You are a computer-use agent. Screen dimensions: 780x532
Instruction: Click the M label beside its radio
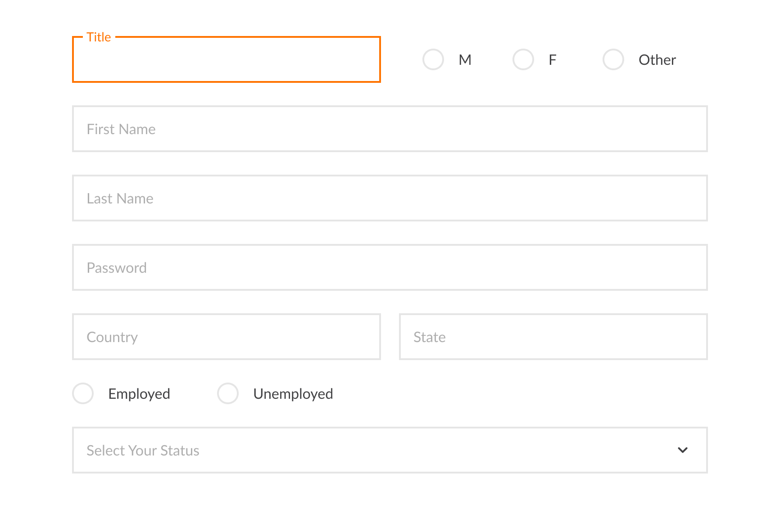pyautogui.click(x=465, y=59)
